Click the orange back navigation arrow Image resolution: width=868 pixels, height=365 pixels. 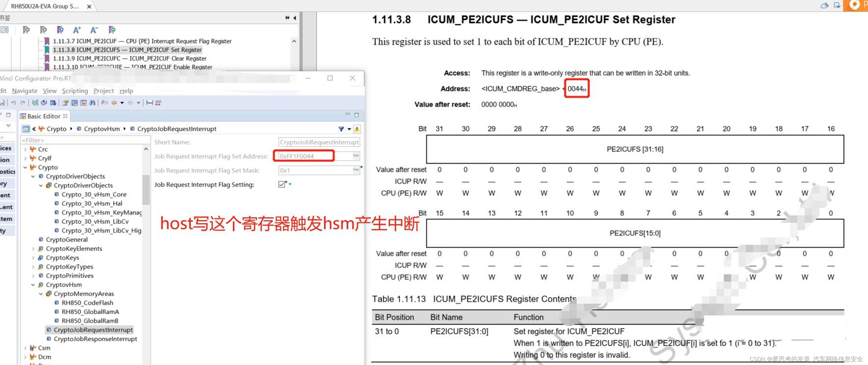coord(114,103)
